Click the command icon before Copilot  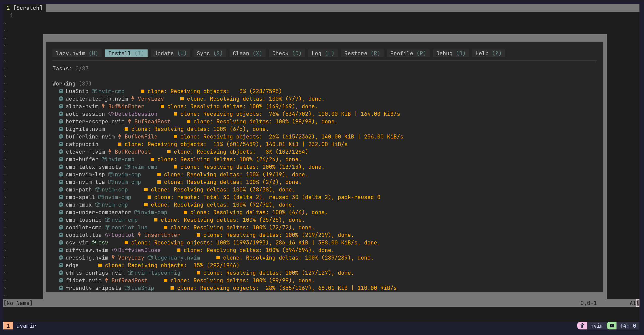(x=108, y=235)
